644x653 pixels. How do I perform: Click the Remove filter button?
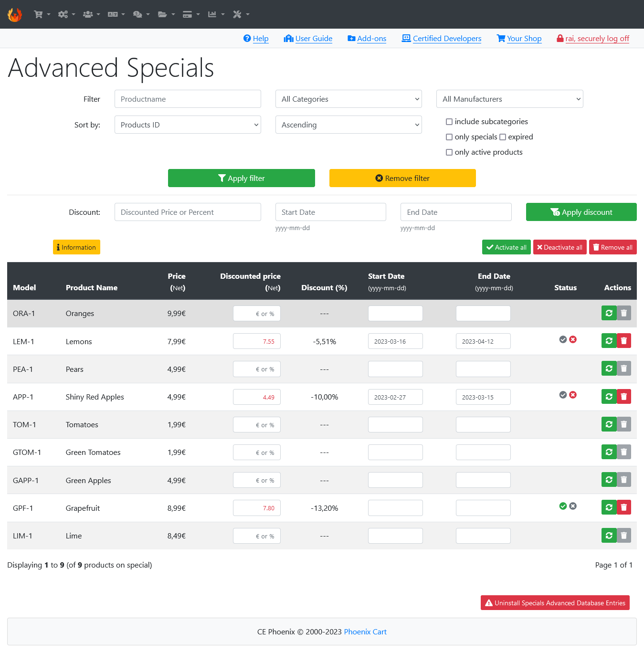[402, 178]
